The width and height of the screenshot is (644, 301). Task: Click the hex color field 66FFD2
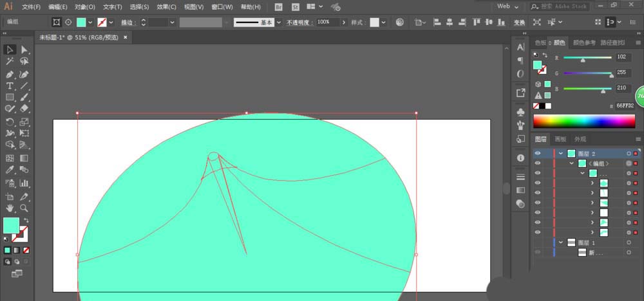[x=624, y=106]
